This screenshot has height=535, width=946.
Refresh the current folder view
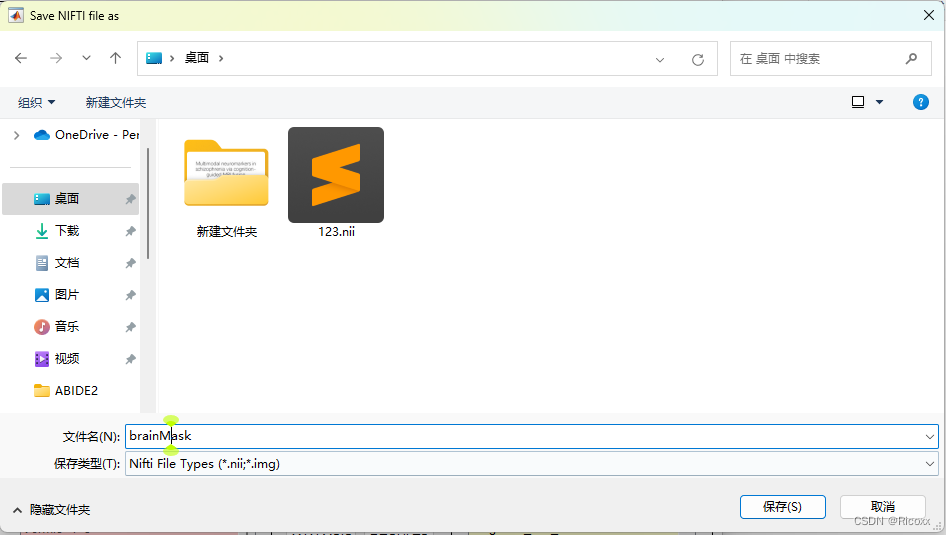tap(698, 59)
